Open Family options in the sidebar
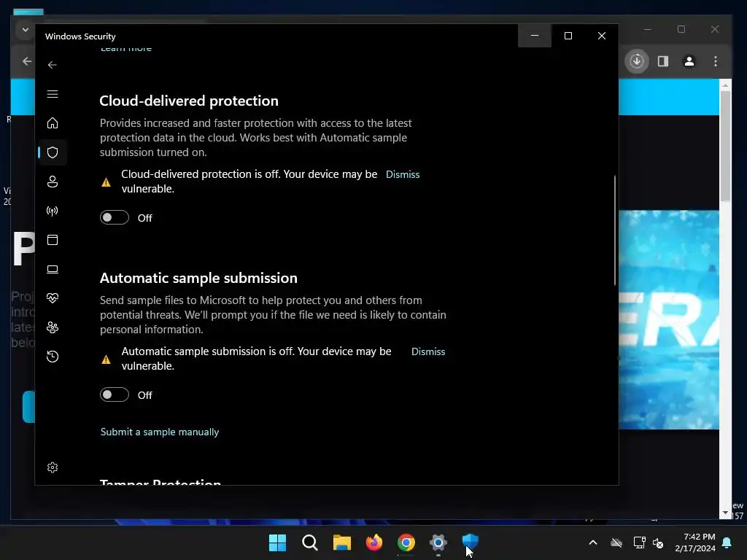The width and height of the screenshot is (747, 560). click(53, 327)
